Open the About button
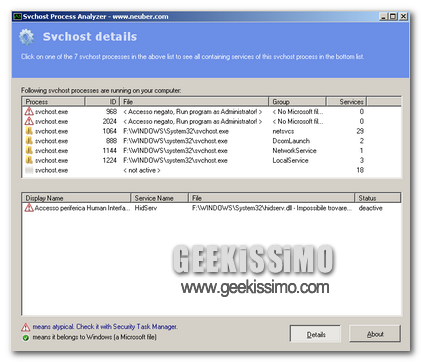 (x=375, y=334)
